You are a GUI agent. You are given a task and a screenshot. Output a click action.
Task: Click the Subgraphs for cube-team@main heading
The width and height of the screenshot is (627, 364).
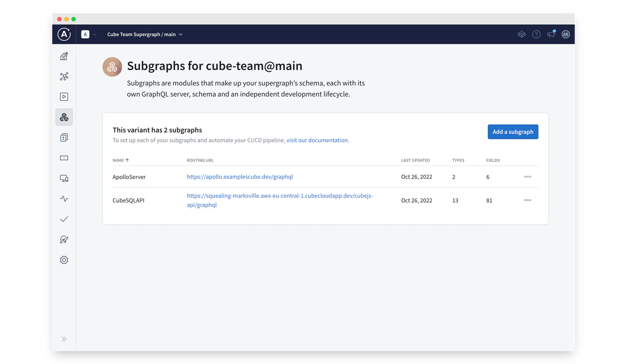[x=214, y=66]
